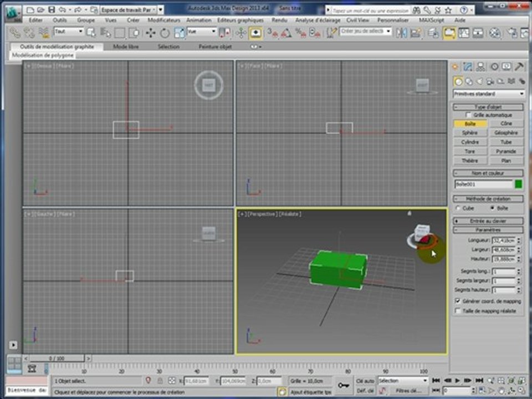
Task: Toggle the Percent snap icon
Action: point(300,33)
